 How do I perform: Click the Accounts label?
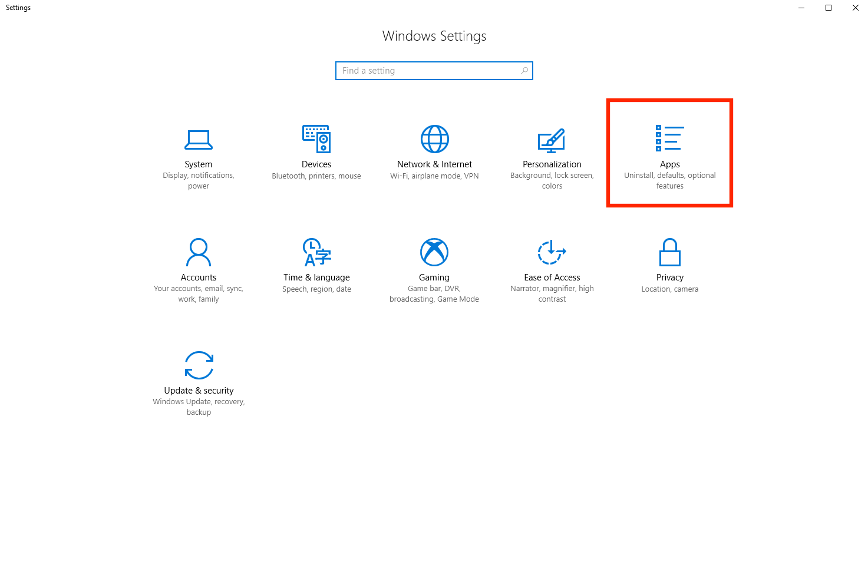[x=199, y=278]
